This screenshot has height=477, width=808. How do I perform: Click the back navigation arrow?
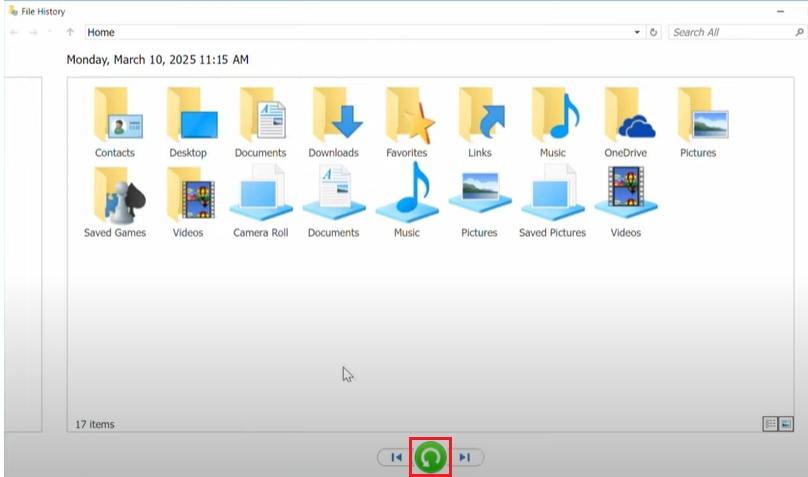(14, 32)
